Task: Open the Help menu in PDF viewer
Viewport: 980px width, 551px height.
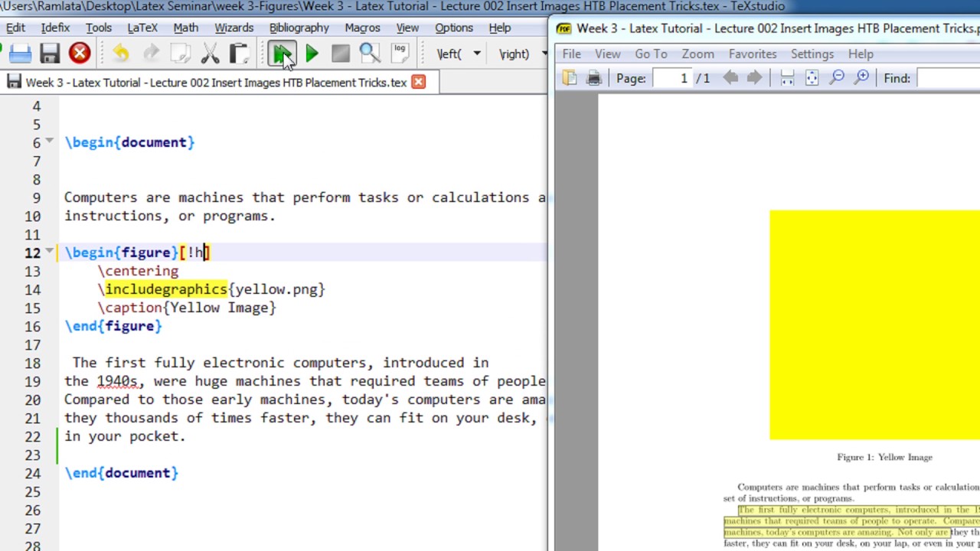Action: coord(861,54)
